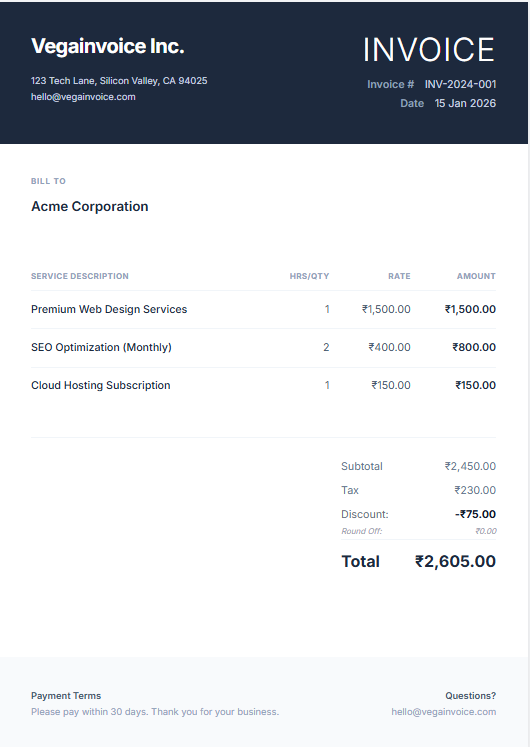
Task: Select the subtotal value ₹2,450.00
Action: point(470,466)
